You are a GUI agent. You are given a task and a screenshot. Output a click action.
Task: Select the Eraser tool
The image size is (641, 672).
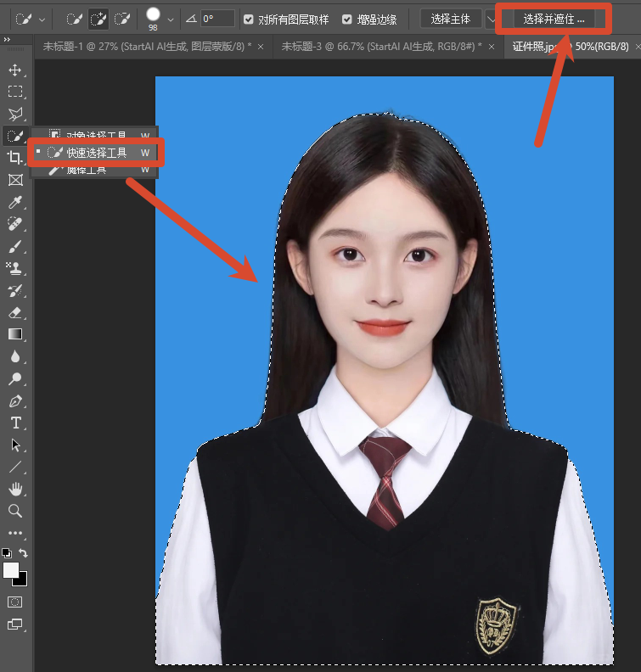click(15, 312)
